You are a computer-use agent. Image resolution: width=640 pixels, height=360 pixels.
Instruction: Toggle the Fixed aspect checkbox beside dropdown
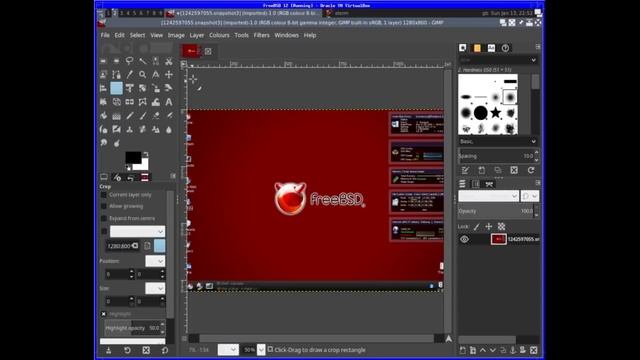coord(104,231)
